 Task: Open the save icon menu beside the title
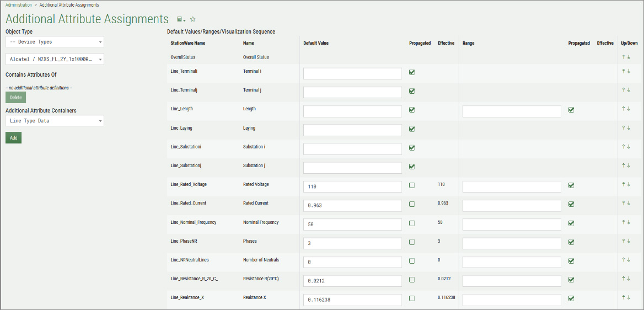tap(181, 19)
